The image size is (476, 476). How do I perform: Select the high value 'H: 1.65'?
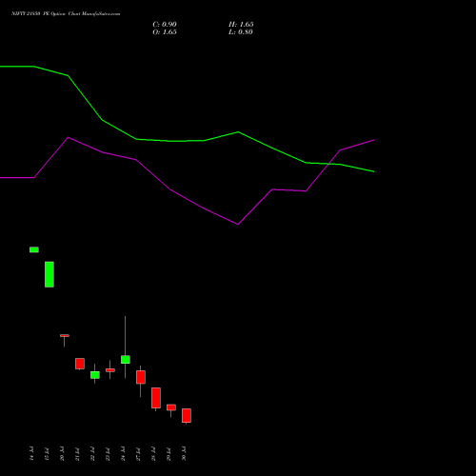(x=241, y=25)
